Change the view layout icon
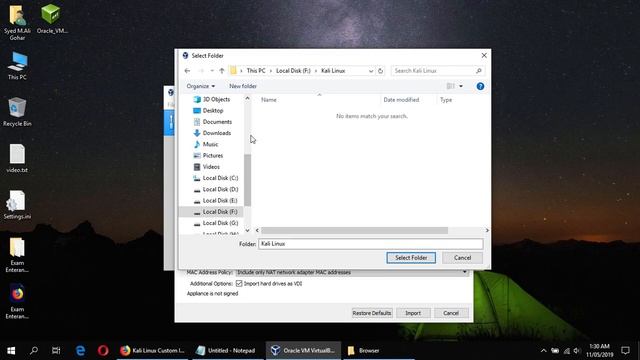The image size is (640, 360). 451,86
